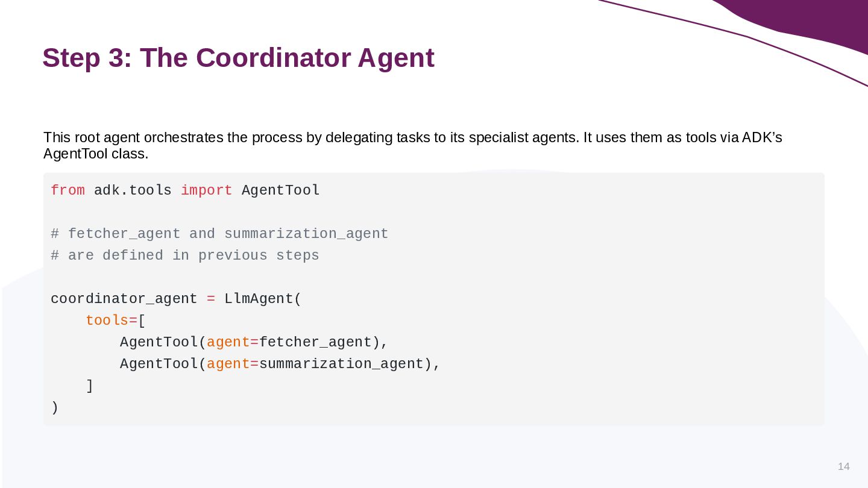Click the comment '# fetcher_agent and summarization_agent'

click(219, 234)
